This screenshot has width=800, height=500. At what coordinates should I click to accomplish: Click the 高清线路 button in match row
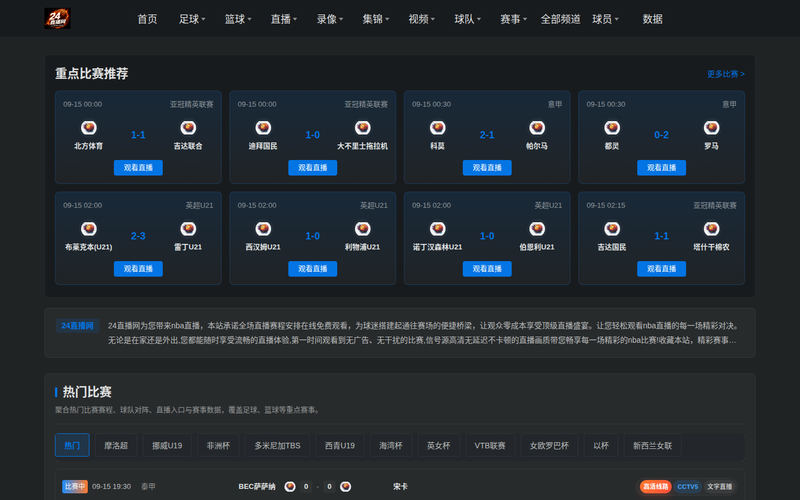point(656,487)
